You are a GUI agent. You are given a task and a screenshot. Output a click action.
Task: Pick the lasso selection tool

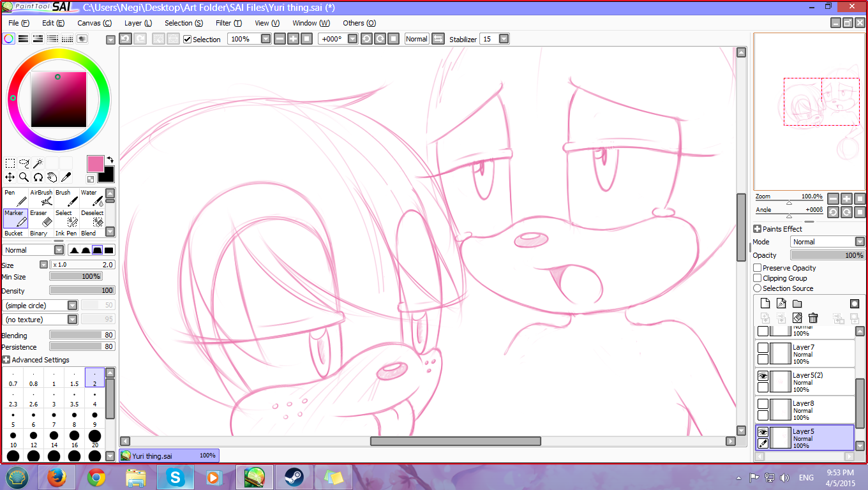24,163
